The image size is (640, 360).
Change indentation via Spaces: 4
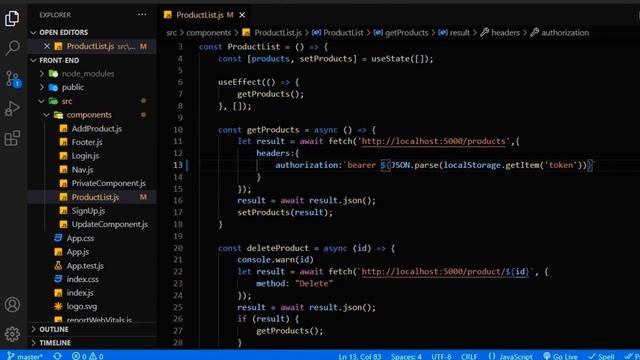click(x=406, y=356)
